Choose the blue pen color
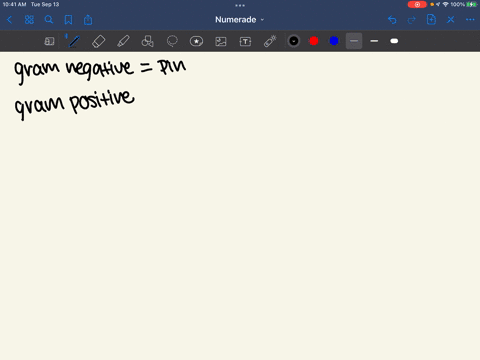The height and width of the screenshot is (360, 480). (x=334, y=41)
